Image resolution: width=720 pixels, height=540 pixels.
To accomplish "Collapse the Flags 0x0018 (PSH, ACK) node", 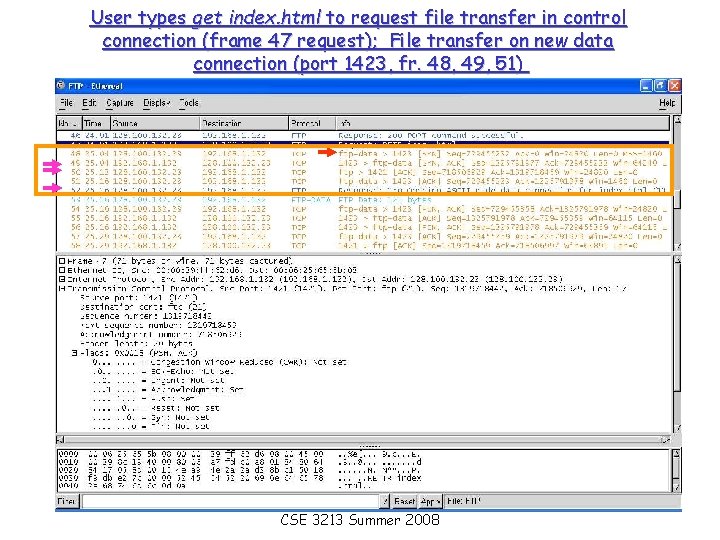I will click(x=74, y=353).
